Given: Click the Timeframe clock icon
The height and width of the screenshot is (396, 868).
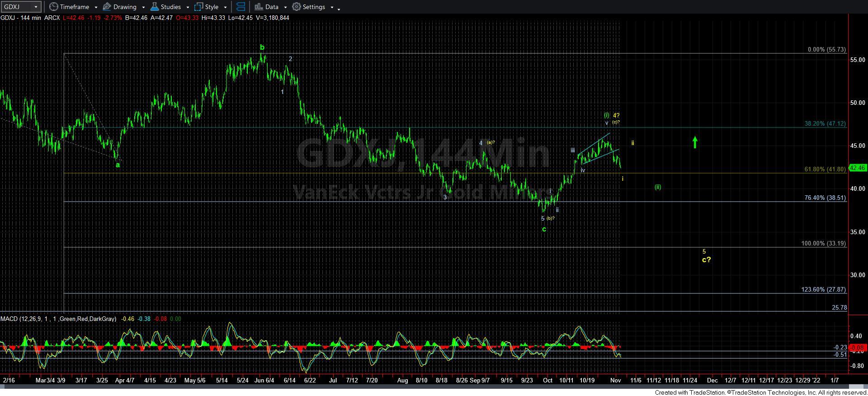Looking at the screenshot, I should tap(53, 7).
